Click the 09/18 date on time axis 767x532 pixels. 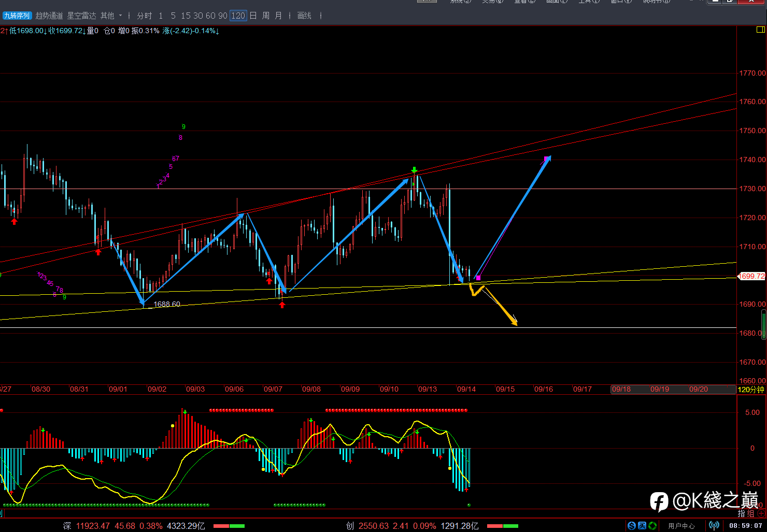click(621, 389)
